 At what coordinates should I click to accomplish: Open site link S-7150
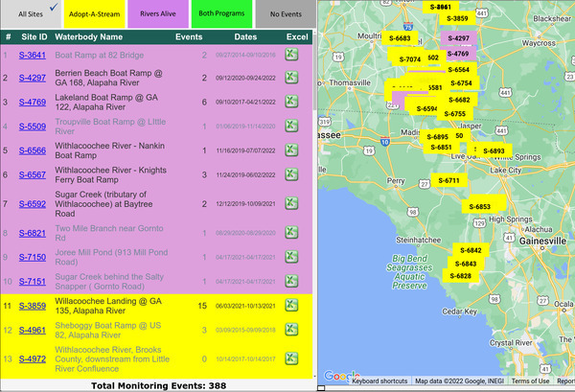click(33, 258)
